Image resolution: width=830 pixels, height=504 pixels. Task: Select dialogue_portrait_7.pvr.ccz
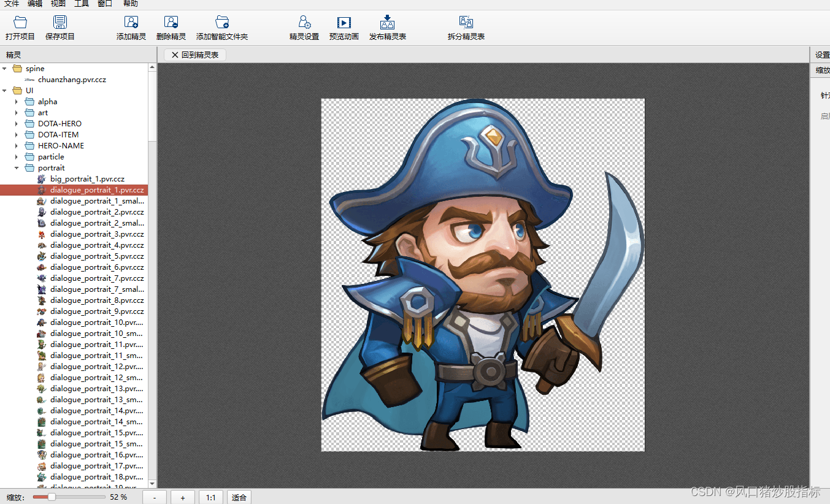(x=97, y=278)
